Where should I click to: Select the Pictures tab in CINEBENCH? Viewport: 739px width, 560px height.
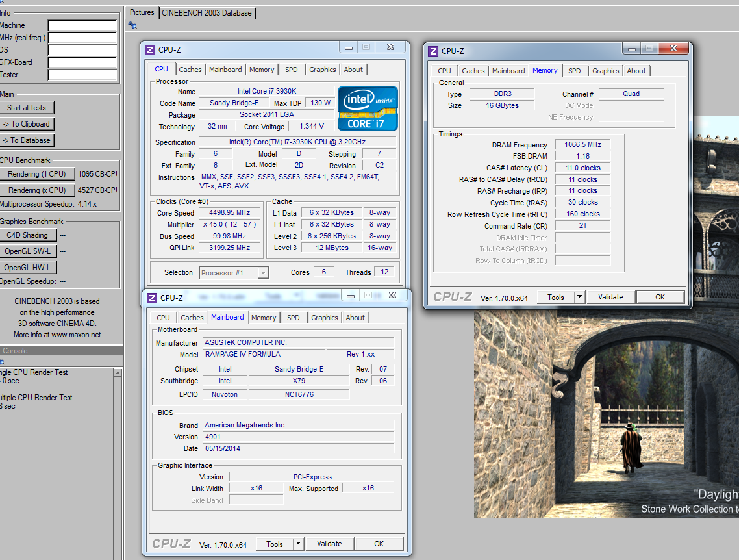[x=142, y=12]
